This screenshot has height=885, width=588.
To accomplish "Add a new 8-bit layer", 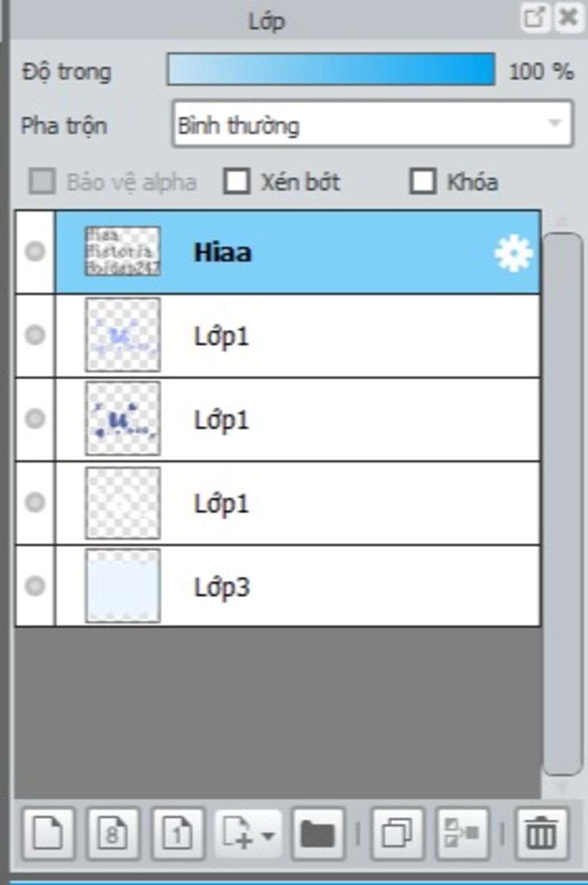I will click(x=113, y=833).
